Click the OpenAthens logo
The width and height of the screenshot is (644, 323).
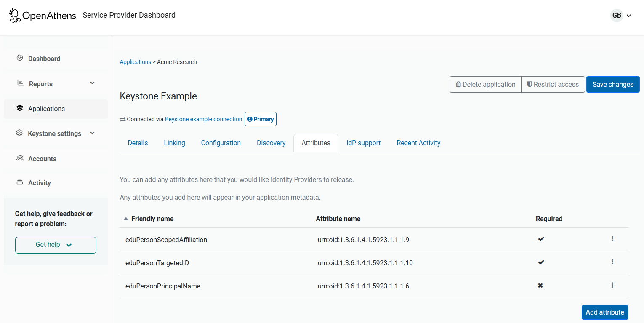tap(42, 16)
